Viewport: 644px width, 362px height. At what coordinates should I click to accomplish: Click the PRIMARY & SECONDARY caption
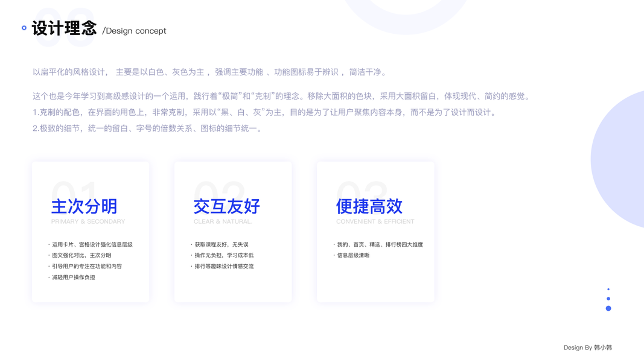(x=88, y=221)
